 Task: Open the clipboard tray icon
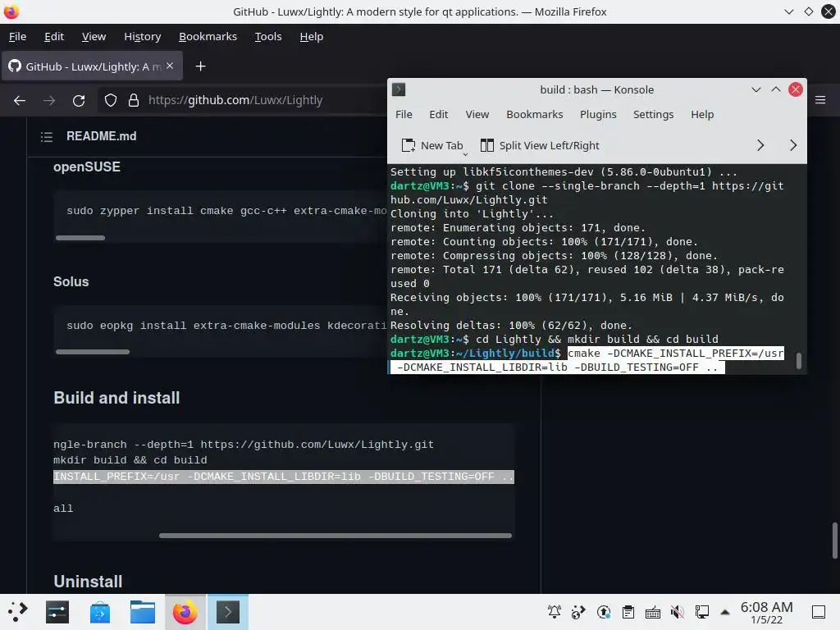pyautogui.click(x=628, y=612)
